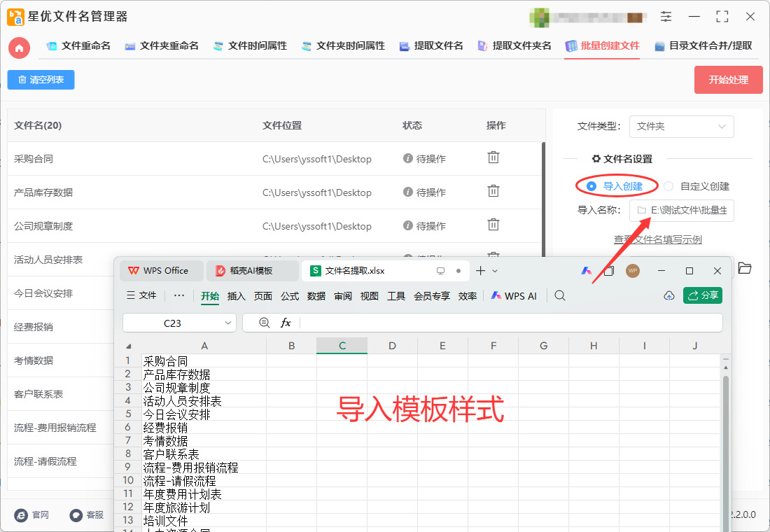Switch to the 文件夹重命名 tab
The height and width of the screenshot is (532, 770).
point(162,45)
